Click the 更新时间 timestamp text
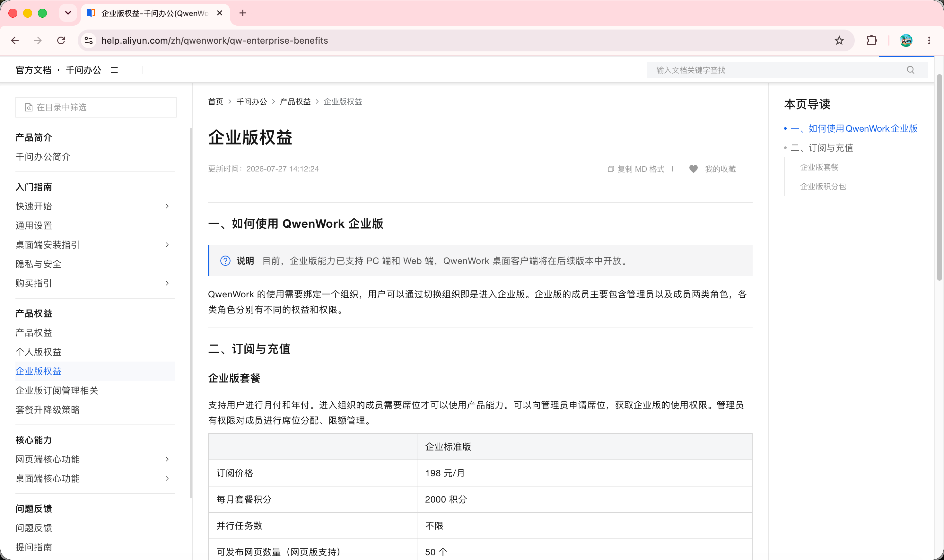The height and width of the screenshot is (560, 944). tap(263, 169)
